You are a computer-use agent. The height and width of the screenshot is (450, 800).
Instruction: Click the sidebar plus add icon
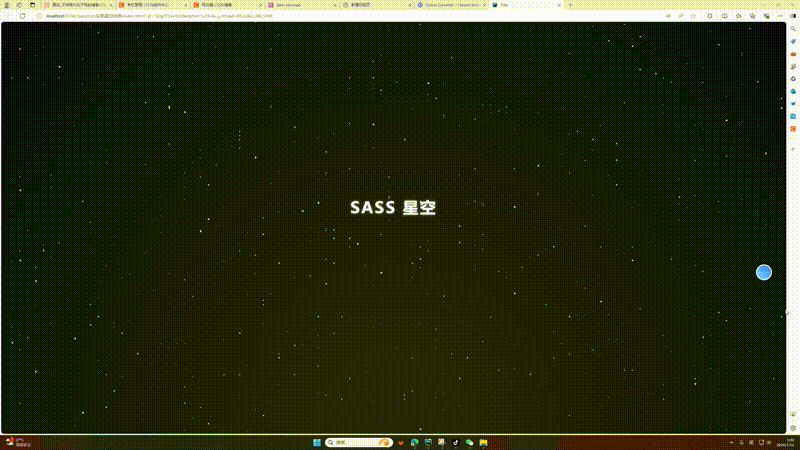[x=793, y=149]
